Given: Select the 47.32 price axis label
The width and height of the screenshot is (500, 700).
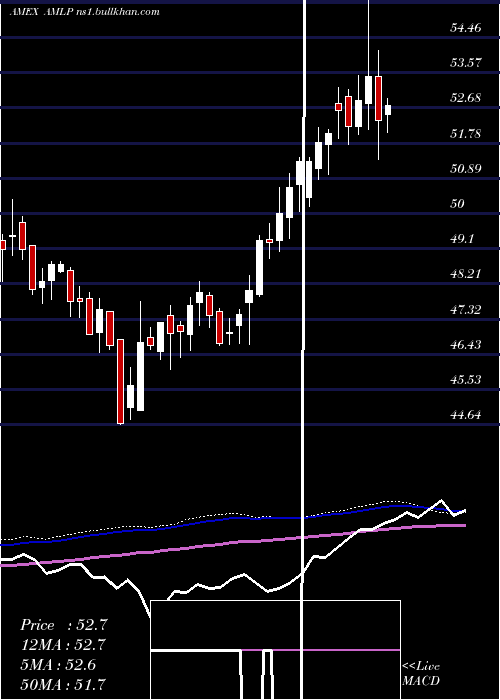Looking at the screenshot, I should pyautogui.click(x=466, y=310).
